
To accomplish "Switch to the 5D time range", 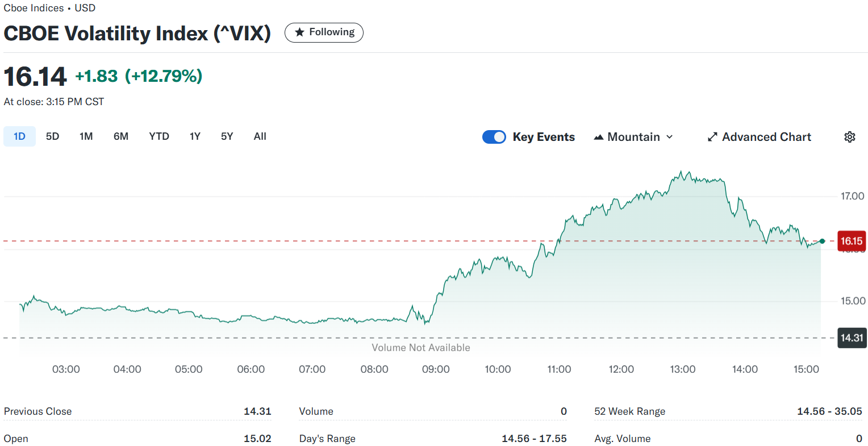I will pos(52,136).
